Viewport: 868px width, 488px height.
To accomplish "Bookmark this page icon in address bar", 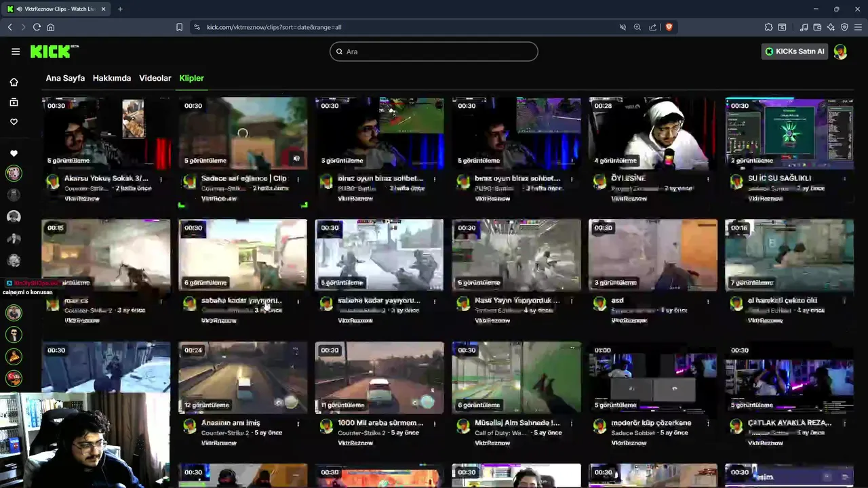I will point(179,27).
